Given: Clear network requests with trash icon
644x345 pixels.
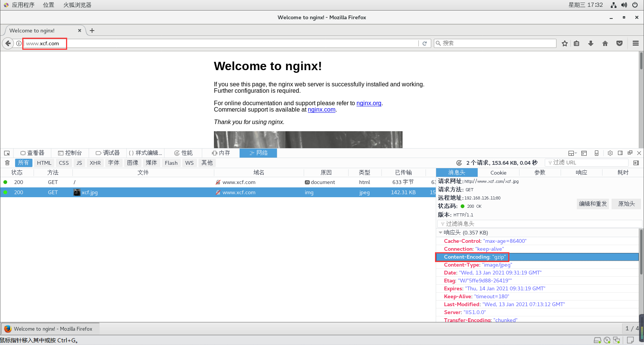Looking at the screenshot, I should [x=7, y=163].
